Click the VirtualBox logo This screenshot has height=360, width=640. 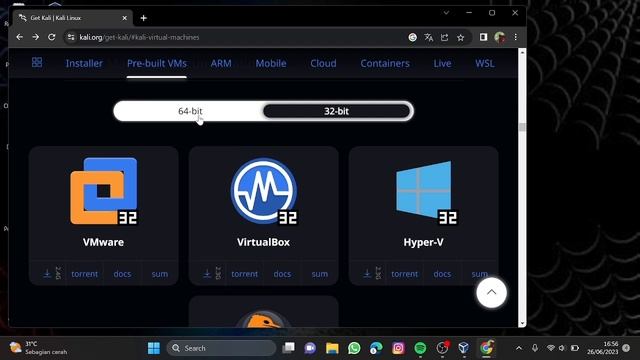(x=264, y=191)
